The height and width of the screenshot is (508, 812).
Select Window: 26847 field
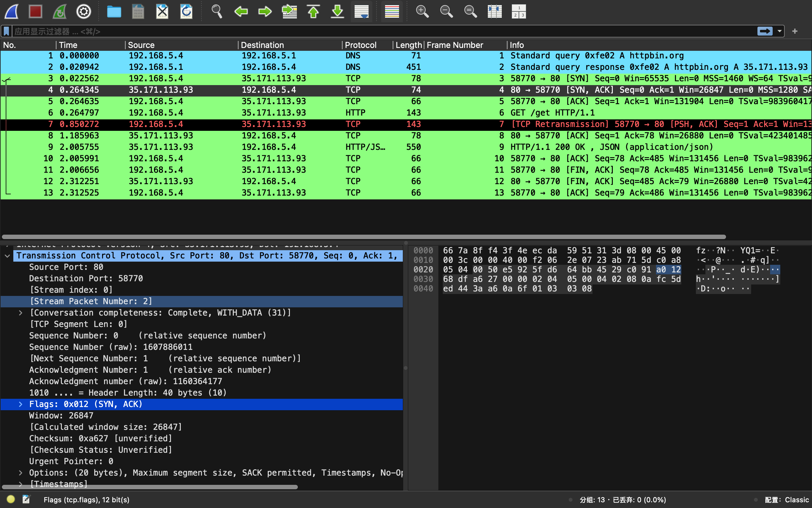201,416
